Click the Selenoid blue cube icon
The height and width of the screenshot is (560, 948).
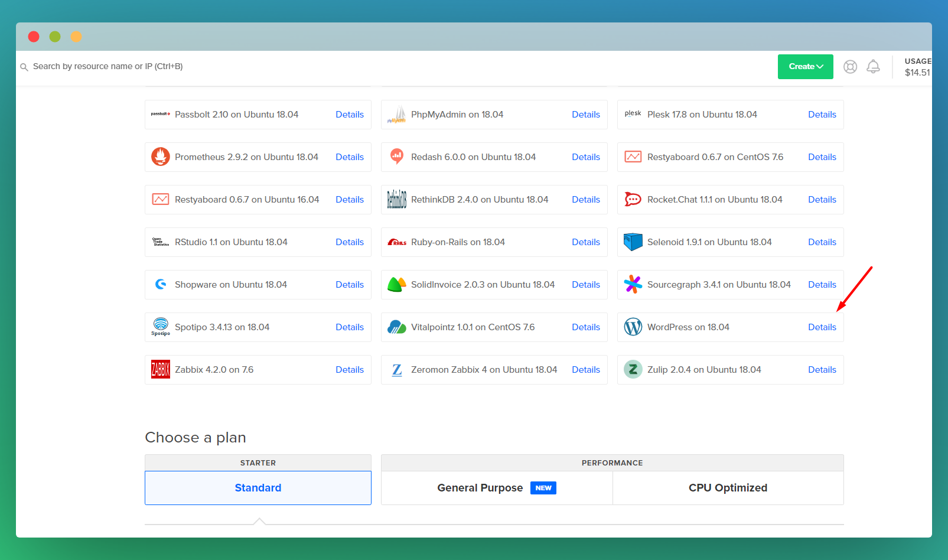pyautogui.click(x=633, y=242)
